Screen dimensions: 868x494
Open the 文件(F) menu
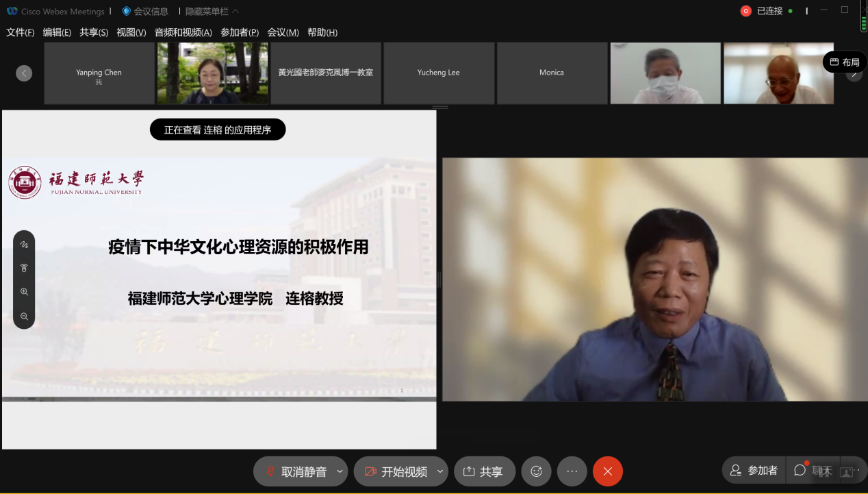[x=20, y=32]
